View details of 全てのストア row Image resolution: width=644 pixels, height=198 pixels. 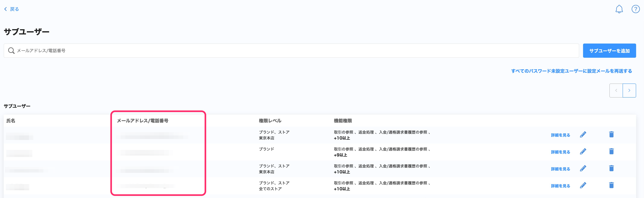pos(560,186)
